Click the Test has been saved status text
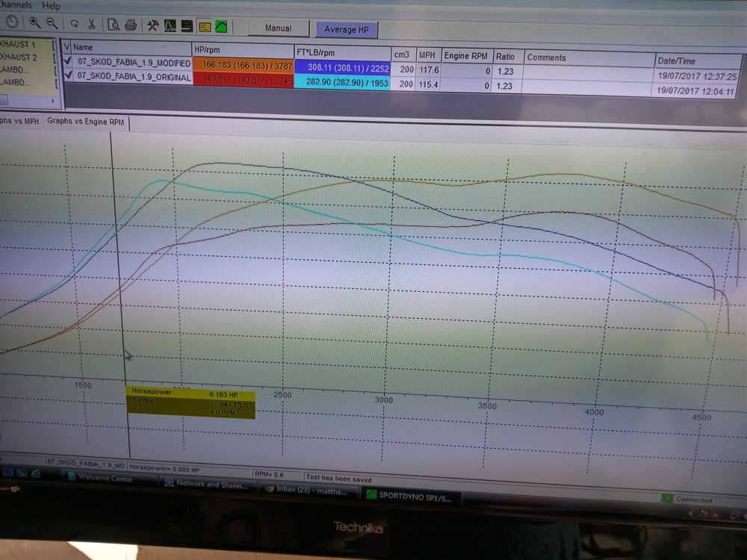747x560 pixels. tap(338, 478)
